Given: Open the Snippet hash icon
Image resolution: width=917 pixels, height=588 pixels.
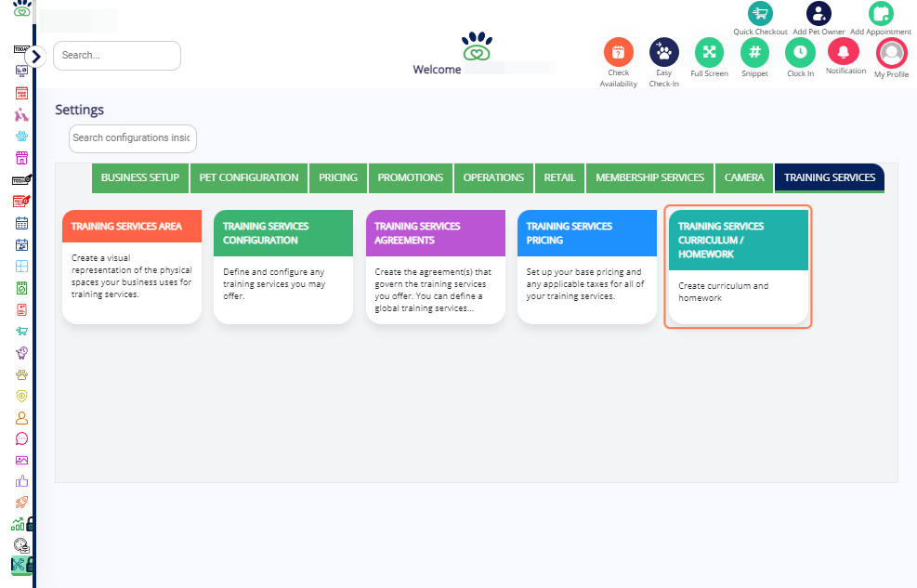Looking at the screenshot, I should click(755, 53).
